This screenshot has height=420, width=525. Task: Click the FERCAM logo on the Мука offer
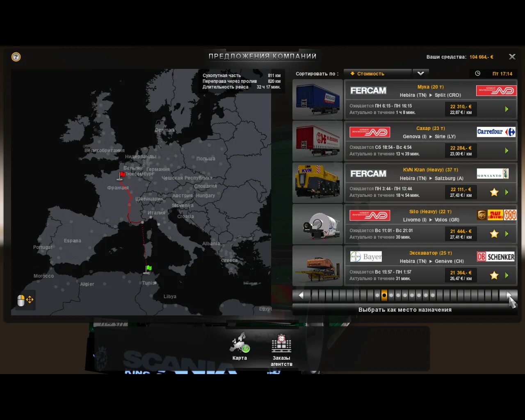[368, 90]
